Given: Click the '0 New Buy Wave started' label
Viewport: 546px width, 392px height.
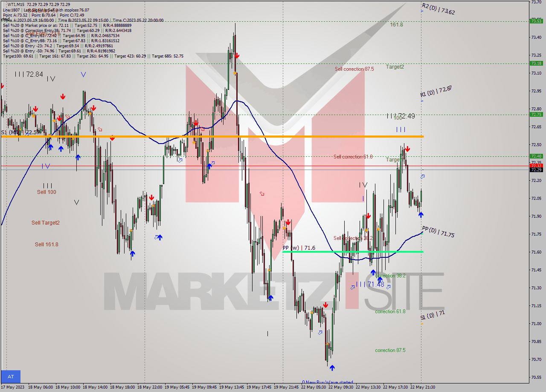Looking at the screenshot, I should [328, 382].
